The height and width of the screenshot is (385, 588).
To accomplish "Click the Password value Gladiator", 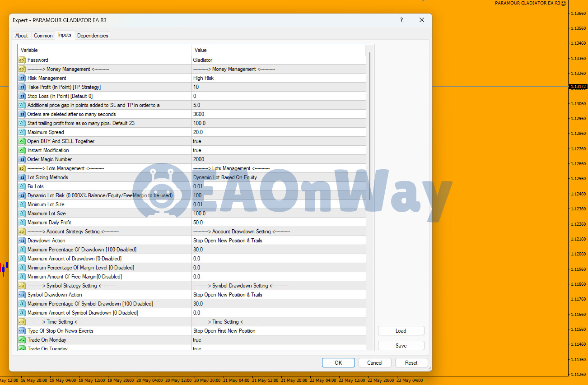I will point(203,60).
